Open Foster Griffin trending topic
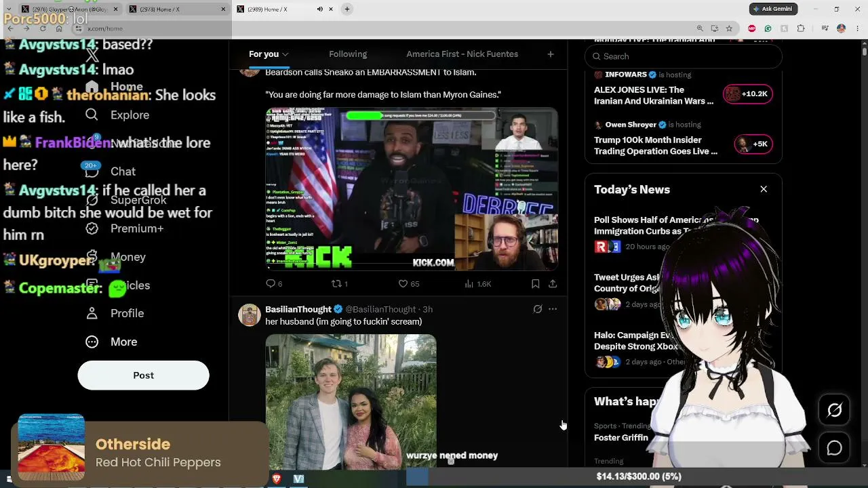The image size is (868, 488). [x=621, y=438]
